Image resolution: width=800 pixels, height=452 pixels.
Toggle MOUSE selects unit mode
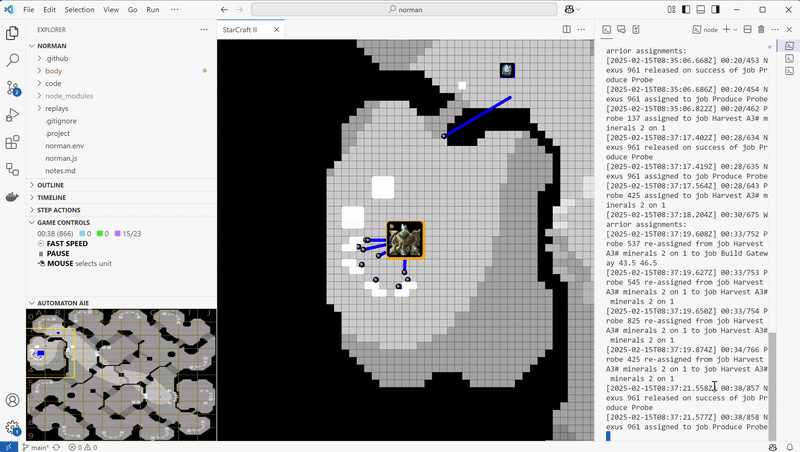click(74, 263)
